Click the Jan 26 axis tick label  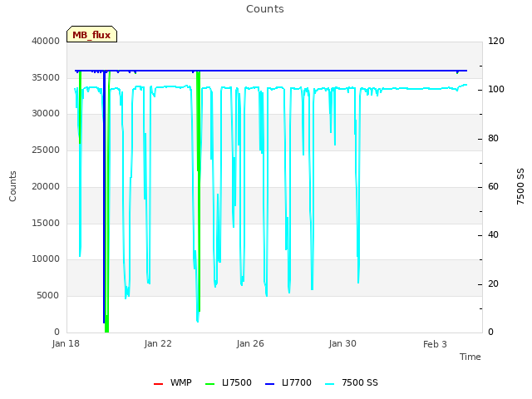coord(250,343)
